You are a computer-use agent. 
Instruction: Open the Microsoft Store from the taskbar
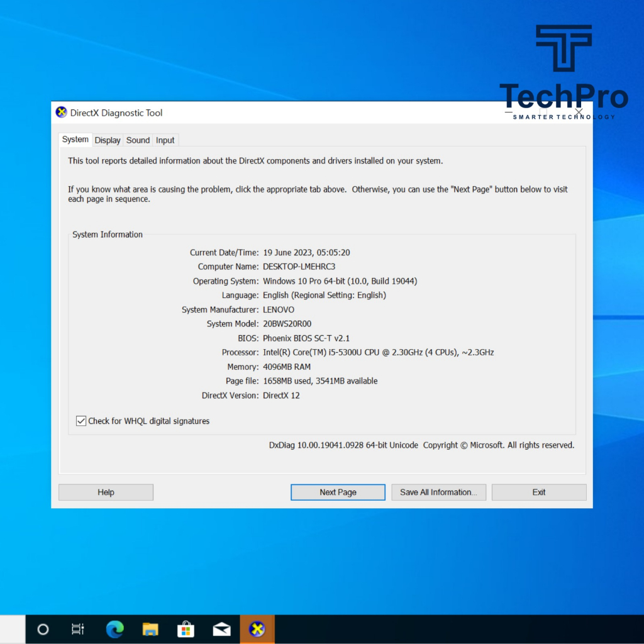point(186,629)
